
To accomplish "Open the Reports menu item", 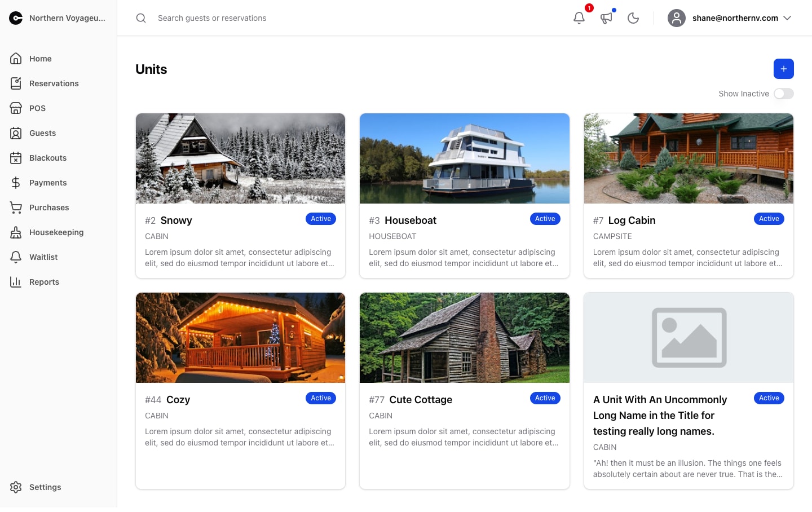I will (x=59, y=282).
